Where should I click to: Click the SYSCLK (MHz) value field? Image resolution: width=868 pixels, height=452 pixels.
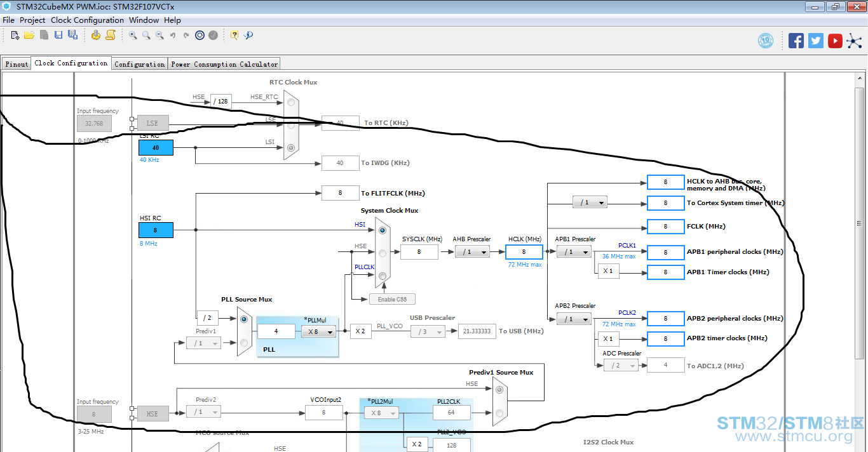point(419,252)
